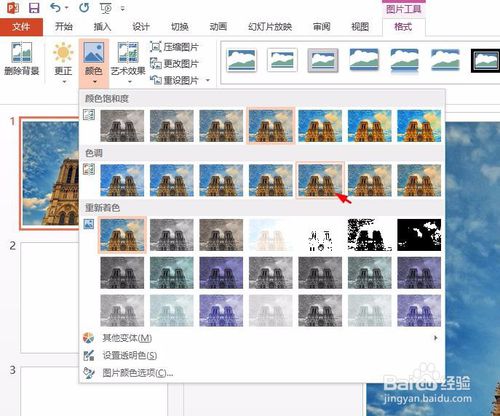Switch to the 设计 ribbon tab
500x416 pixels.
141,27
